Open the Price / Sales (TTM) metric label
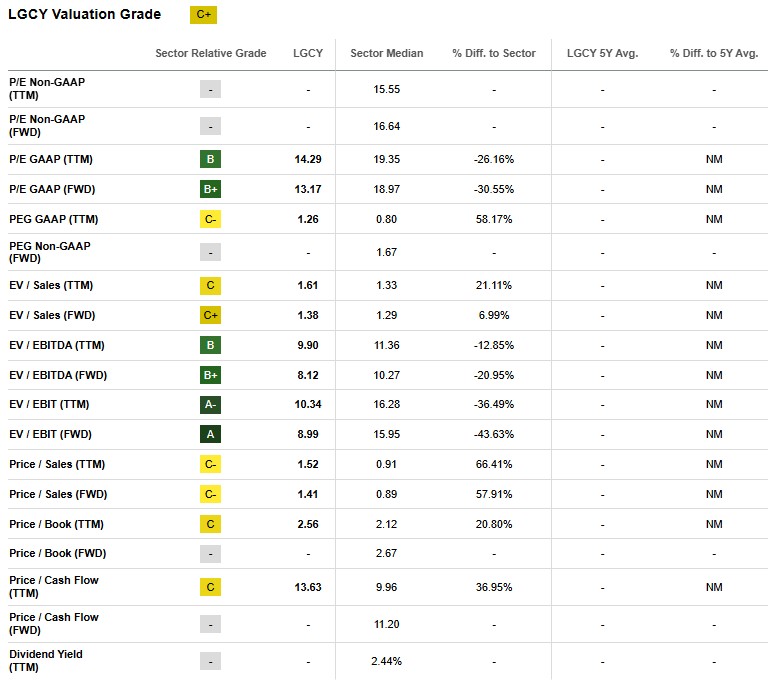Image resolution: width=772 pixels, height=680 pixels. [56, 464]
